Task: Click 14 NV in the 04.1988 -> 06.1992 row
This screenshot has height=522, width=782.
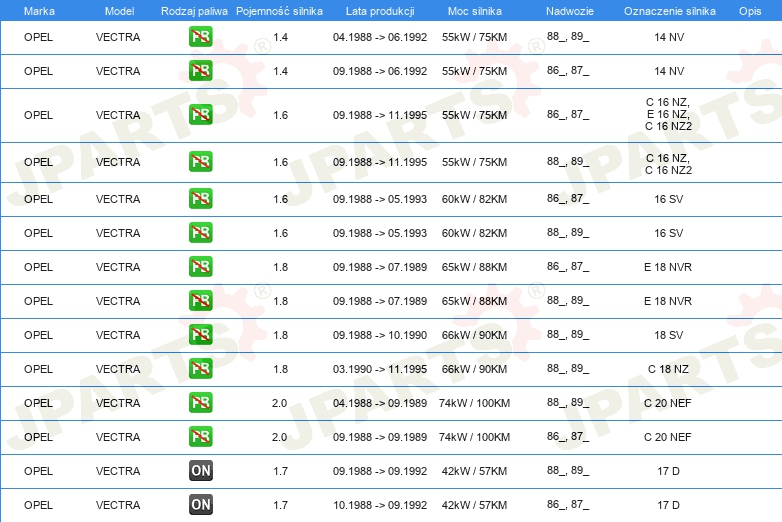Action: click(x=669, y=37)
